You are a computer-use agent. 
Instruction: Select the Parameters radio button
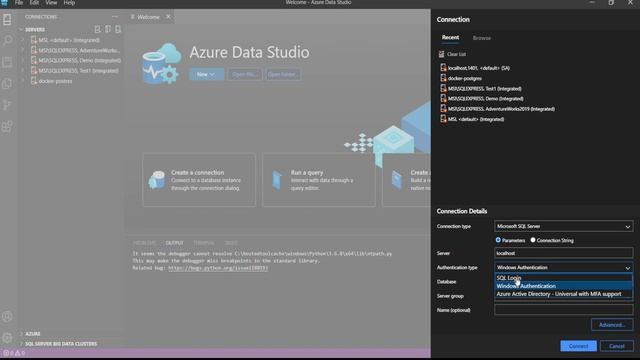[x=498, y=240]
